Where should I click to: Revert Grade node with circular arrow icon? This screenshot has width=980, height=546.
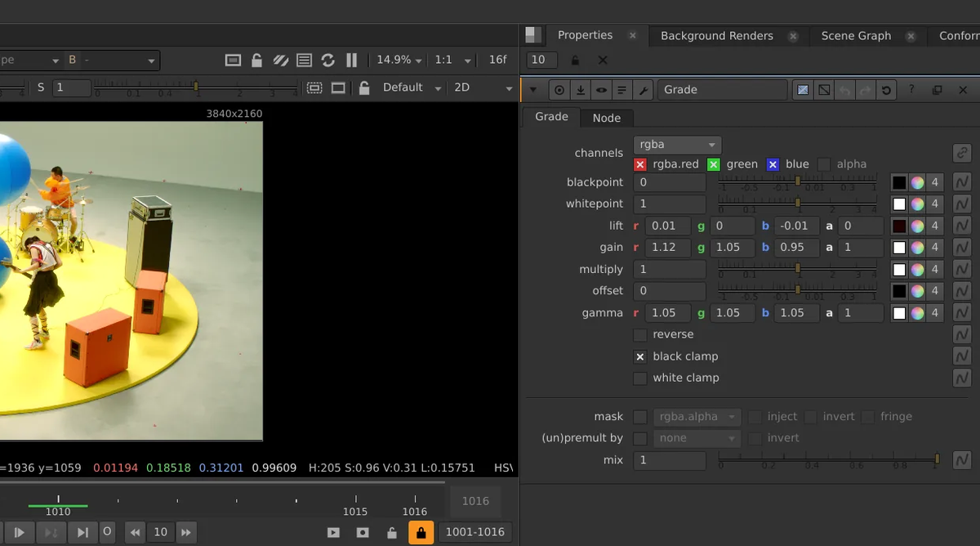click(886, 90)
